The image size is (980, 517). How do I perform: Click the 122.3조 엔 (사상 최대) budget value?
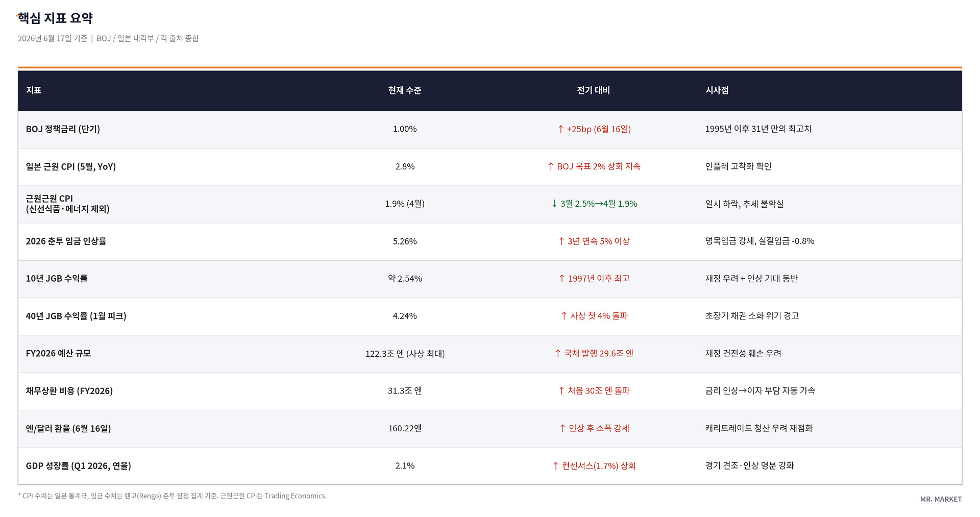[x=405, y=354]
